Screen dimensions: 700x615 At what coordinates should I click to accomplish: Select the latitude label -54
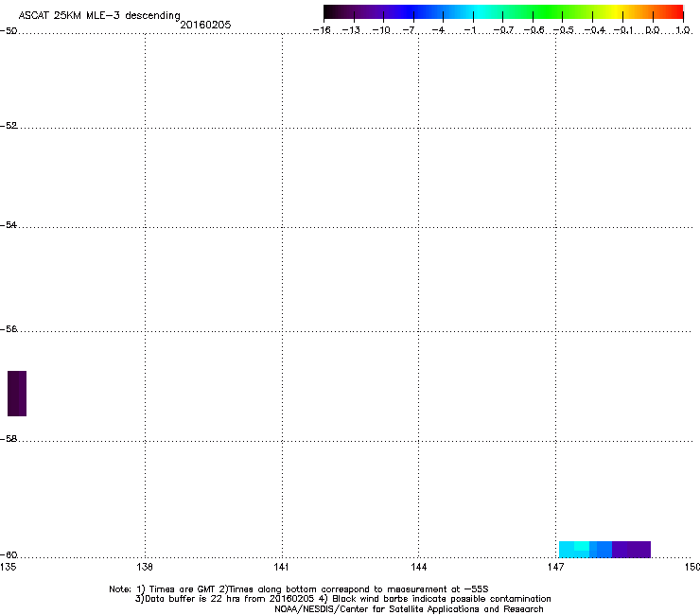(x=9, y=224)
